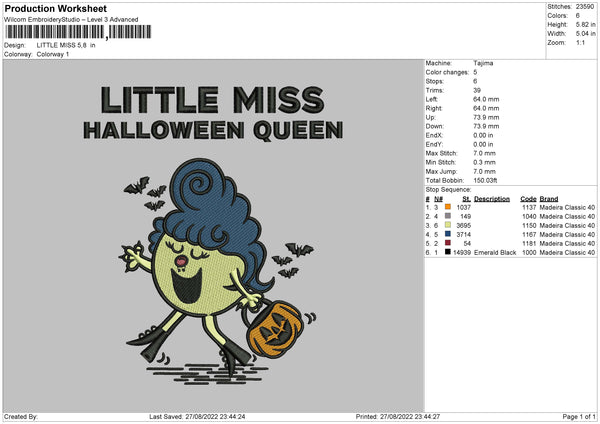
Task: Click the Stitches value '23590'
Action: tap(585, 7)
